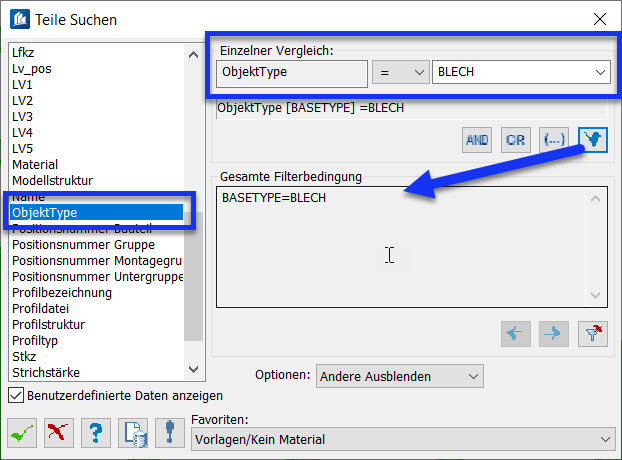Click the filter box scroll up arrow
The width and height of the screenshot is (622, 460).
tap(595, 199)
